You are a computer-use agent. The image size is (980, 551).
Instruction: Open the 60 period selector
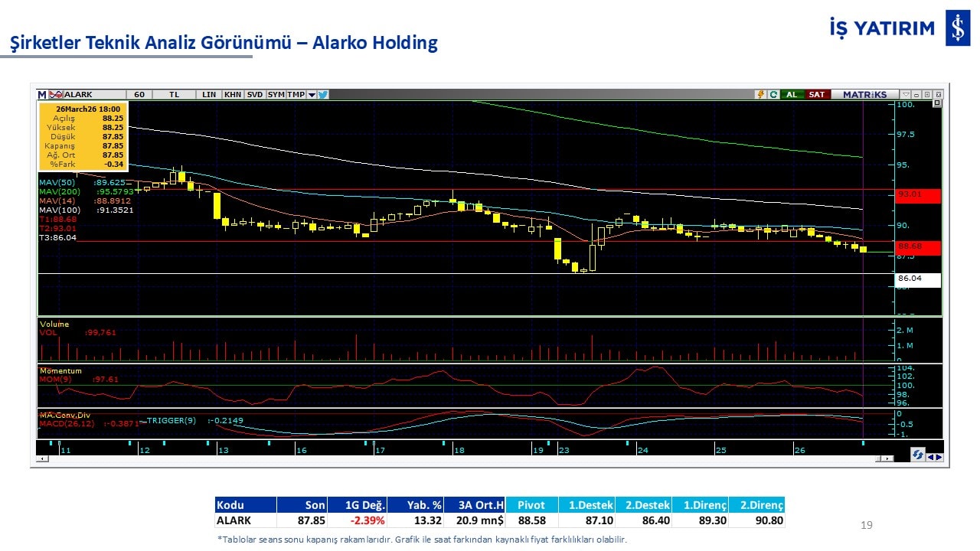pos(139,95)
